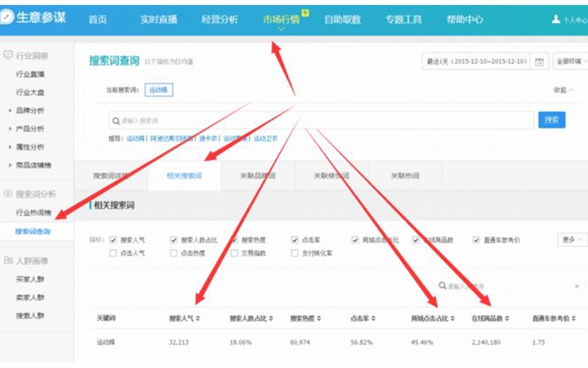Open 搜索人群 in the sidebar

pos(30,316)
